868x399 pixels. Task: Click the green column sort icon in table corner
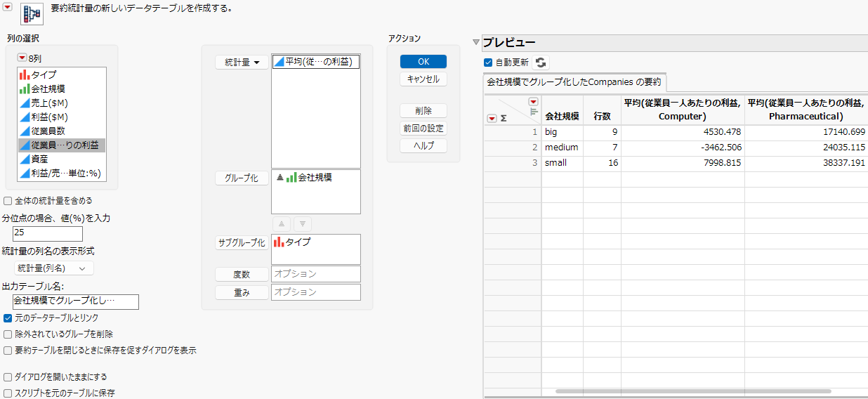(534, 112)
